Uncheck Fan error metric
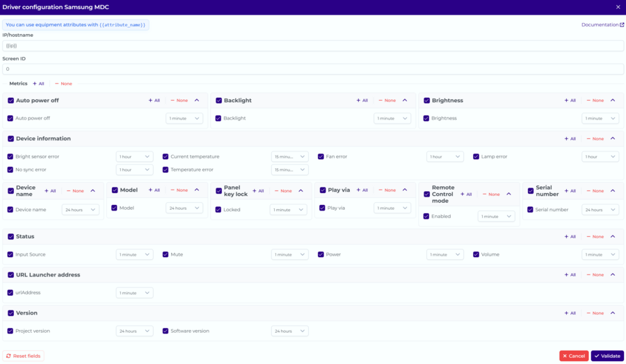Image resolution: width=626 pixels, height=364 pixels. click(x=321, y=157)
